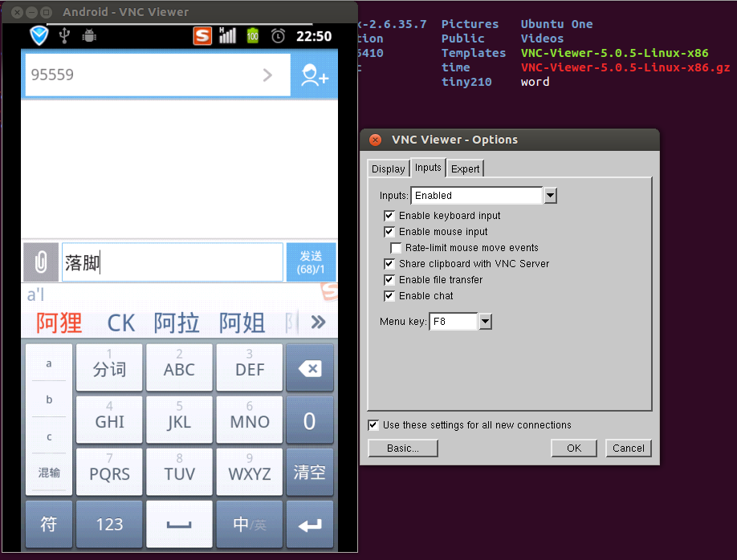Tap the 符 symbols key
This screenshot has width=737, height=560.
coord(49,524)
